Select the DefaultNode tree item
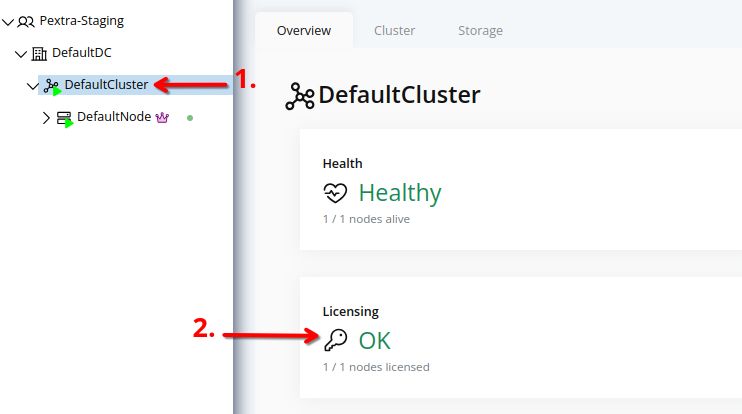 113,117
